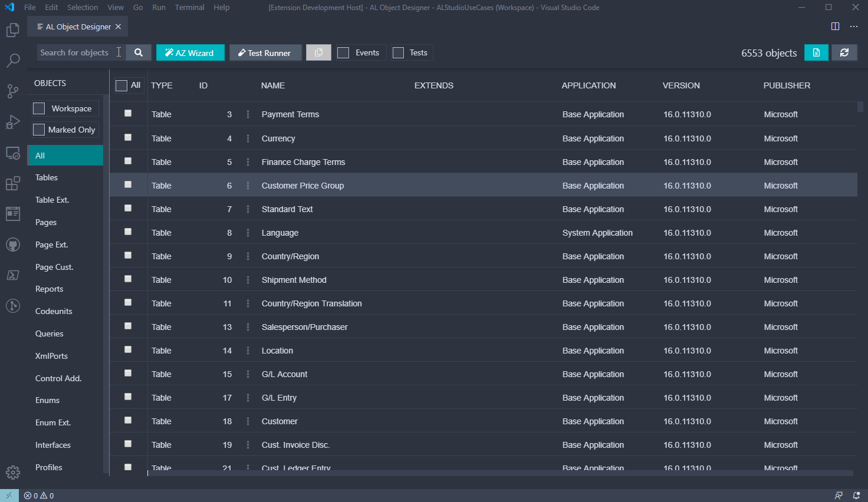This screenshot has height=502, width=868.
Task: Open the Help menu
Action: point(222,7)
